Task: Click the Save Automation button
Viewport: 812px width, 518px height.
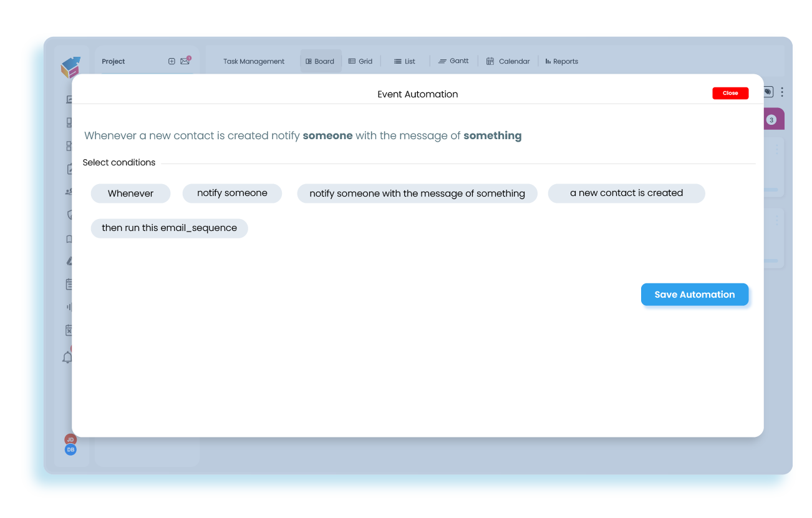Action: coord(694,295)
